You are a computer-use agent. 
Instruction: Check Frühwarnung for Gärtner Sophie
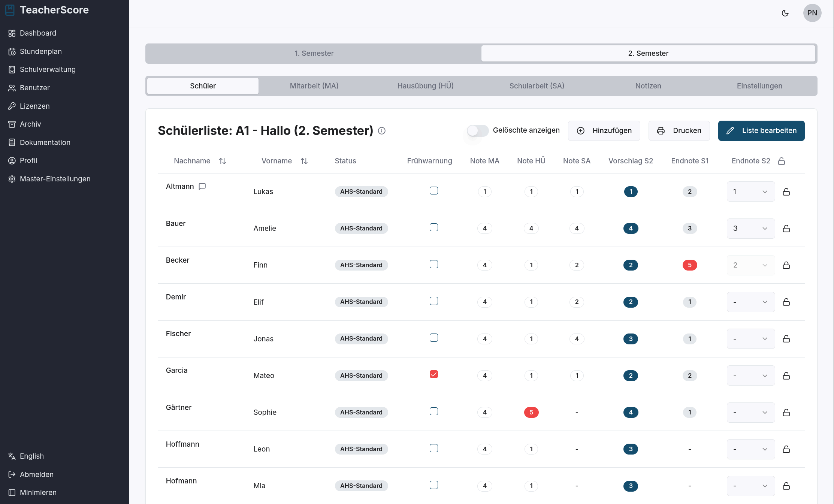click(x=434, y=411)
